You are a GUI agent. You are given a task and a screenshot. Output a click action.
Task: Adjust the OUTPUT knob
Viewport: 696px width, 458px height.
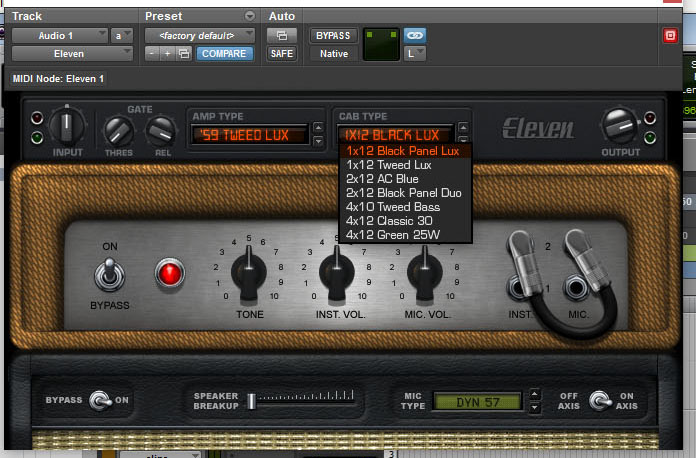tap(620, 126)
